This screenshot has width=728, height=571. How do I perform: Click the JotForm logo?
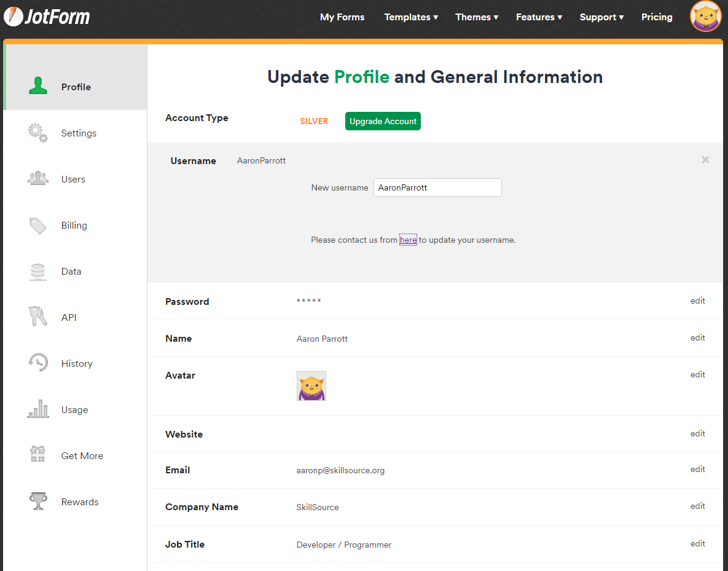(x=46, y=17)
